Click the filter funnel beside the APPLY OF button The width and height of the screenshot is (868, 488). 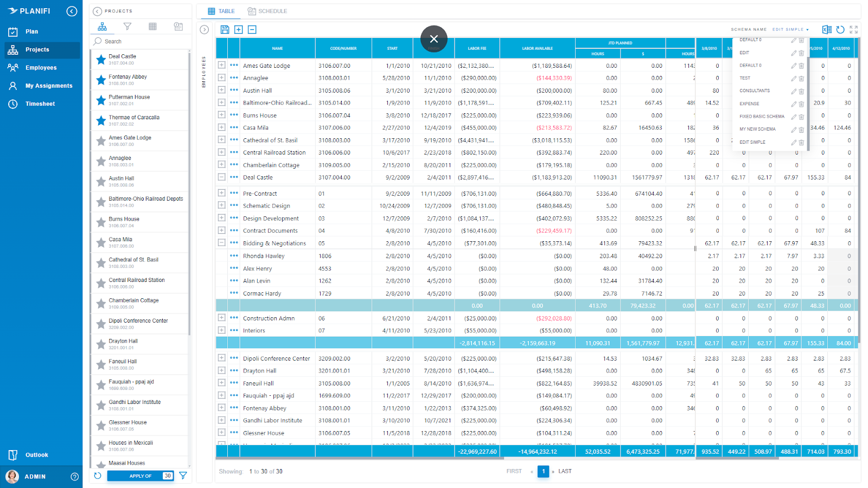(183, 476)
